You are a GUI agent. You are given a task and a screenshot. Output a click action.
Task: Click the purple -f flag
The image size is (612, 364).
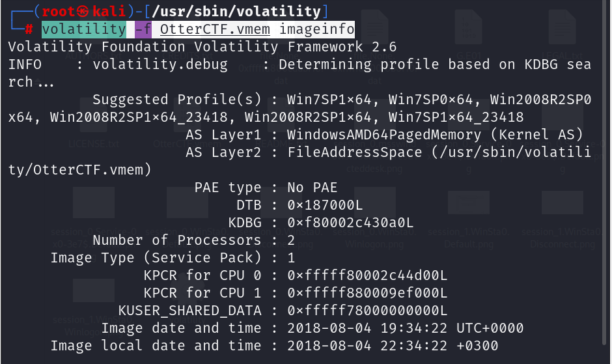pyautogui.click(x=143, y=29)
